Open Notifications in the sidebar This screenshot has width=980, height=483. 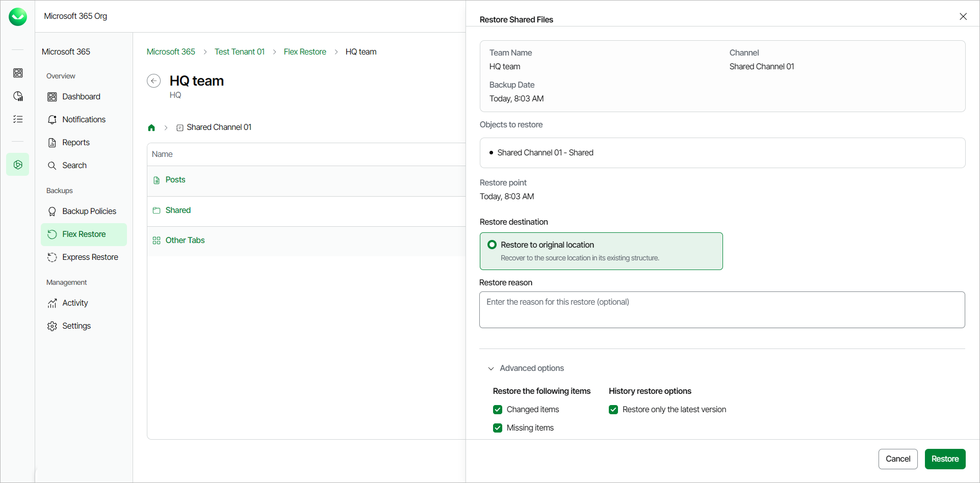pyautogui.click(x=84, y=120)
